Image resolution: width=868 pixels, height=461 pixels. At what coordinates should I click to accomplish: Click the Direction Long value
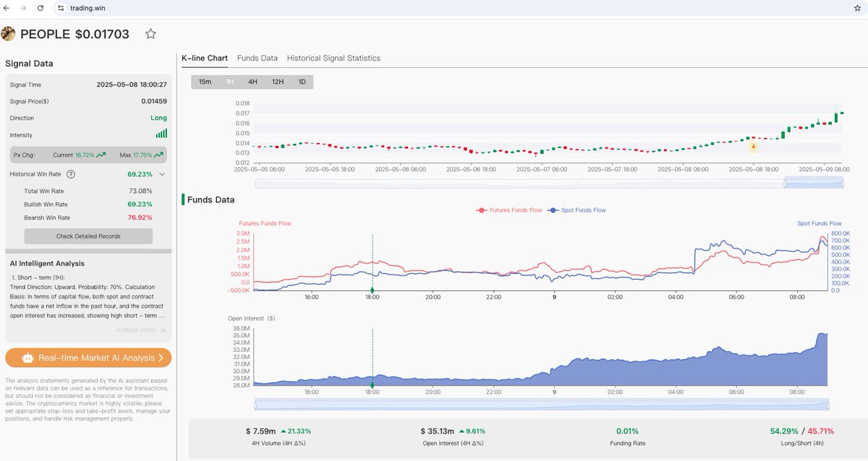pyautogui.click(x=158, y=118)
